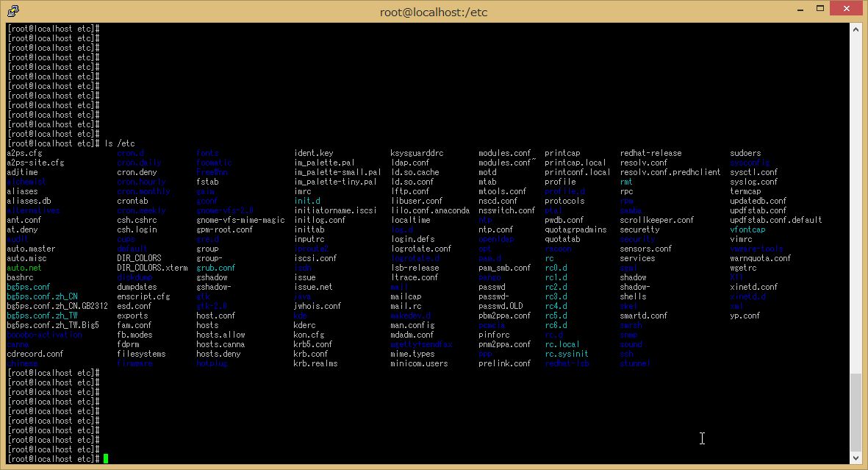Click the green terminal cursor block

[x=106, y=459]
